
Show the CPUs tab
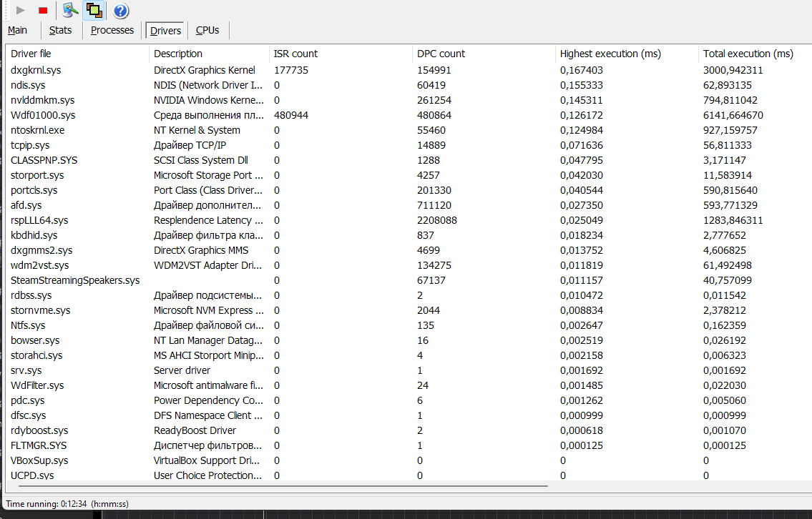[x=207, y=31]
